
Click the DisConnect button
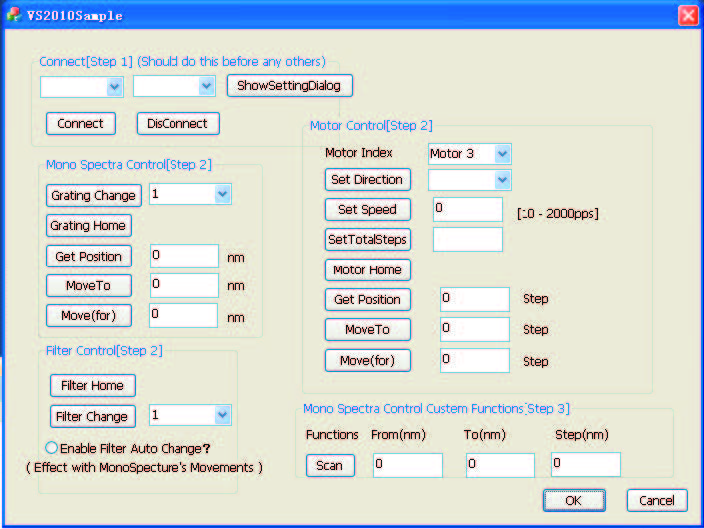(x=177, y=123)
